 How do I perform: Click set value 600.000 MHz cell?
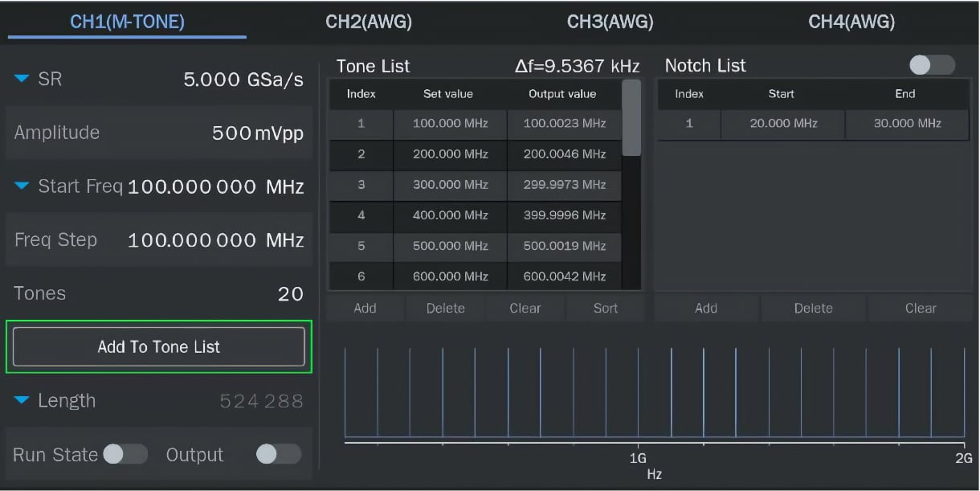click(451, 276)
